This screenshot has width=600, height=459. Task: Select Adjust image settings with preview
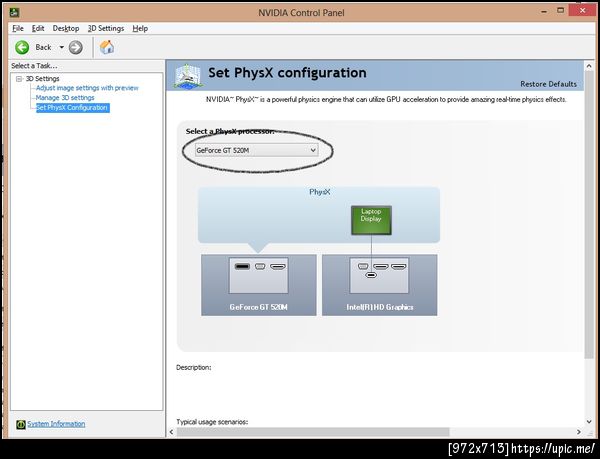pyautogui.click(x=87, y=88)
